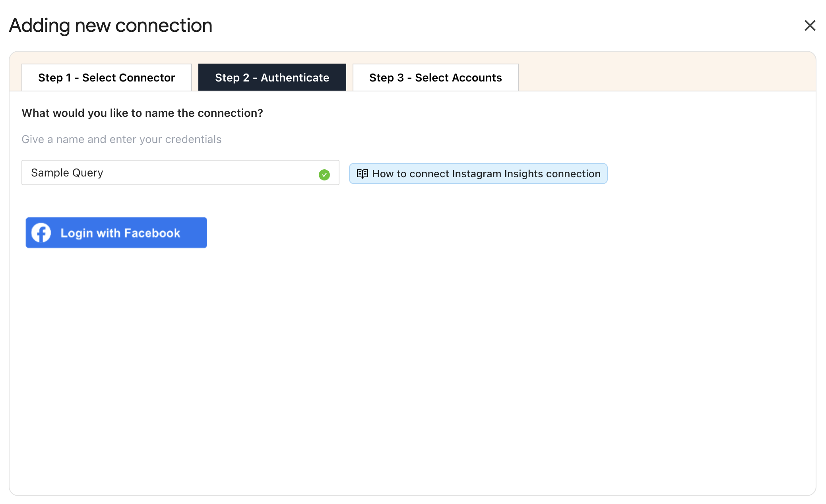Close the Adding new connection dialog
Image resolution: width=826 pixels, height=504 pixels.
(x=810, y=25)
